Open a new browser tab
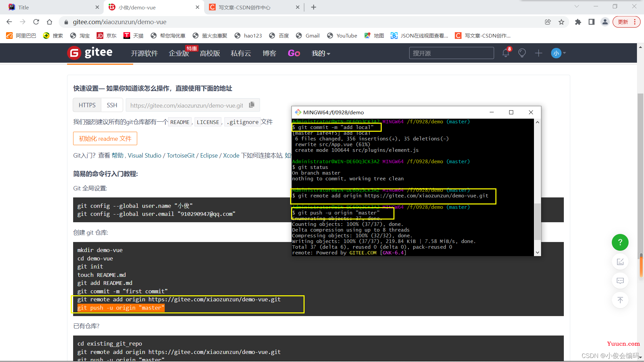The height and width of the screenshot is (362, 644). pyautogui.click(x=314, y=7)
